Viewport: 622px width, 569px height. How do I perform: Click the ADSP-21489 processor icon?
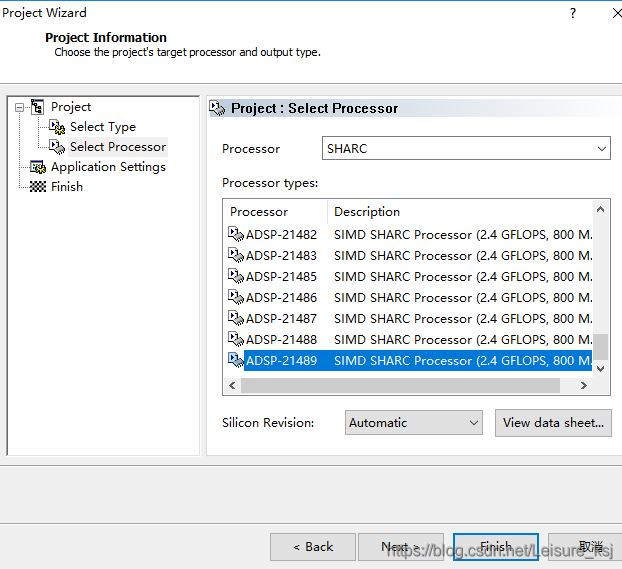pos(236,360)
